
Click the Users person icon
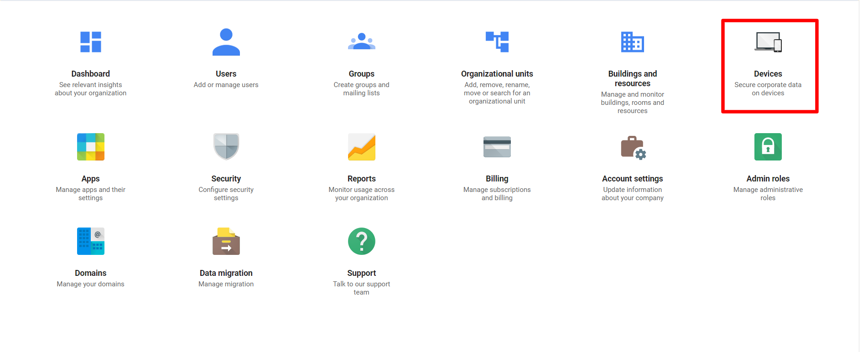226,42
